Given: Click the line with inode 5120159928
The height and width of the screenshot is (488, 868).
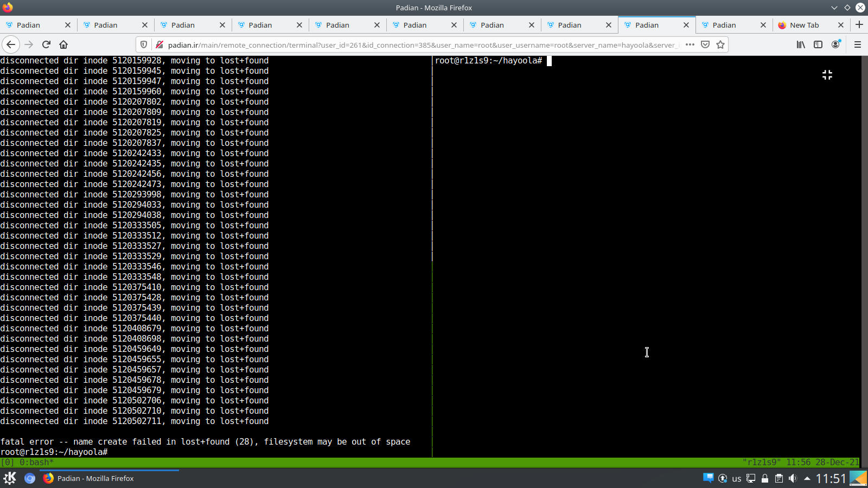Looking at the screenshot, I should coord(135,61).
